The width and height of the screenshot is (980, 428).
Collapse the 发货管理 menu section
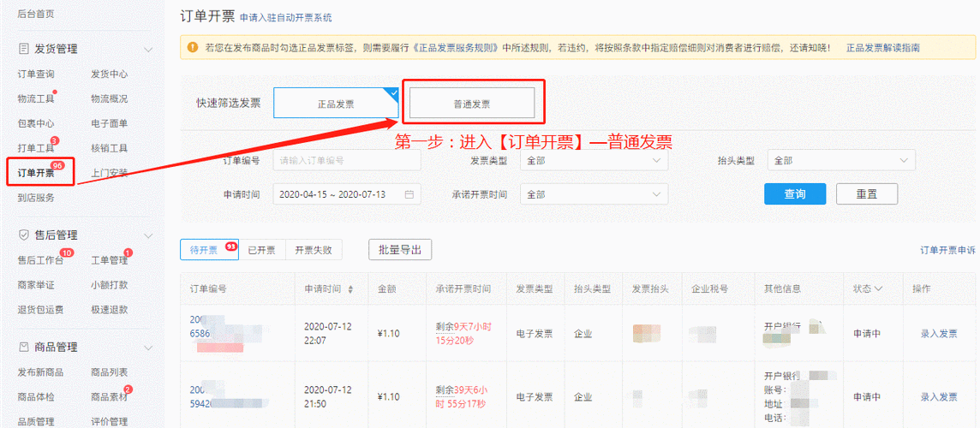[148, 49]
